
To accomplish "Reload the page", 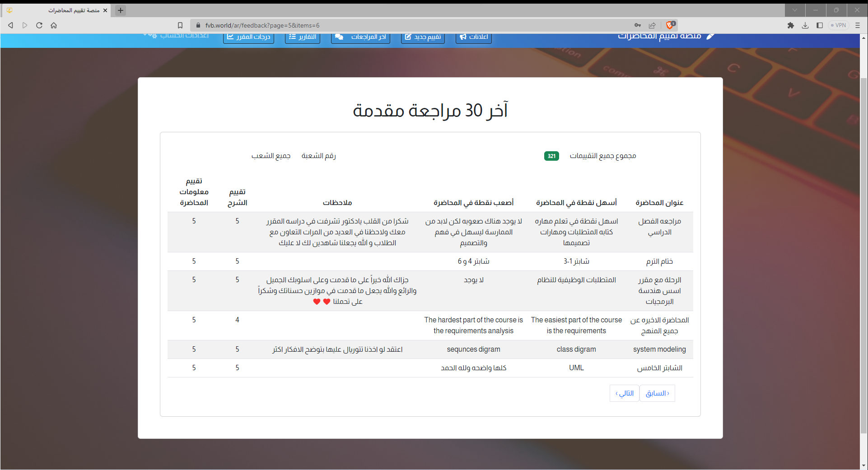I will coord(39,25).
